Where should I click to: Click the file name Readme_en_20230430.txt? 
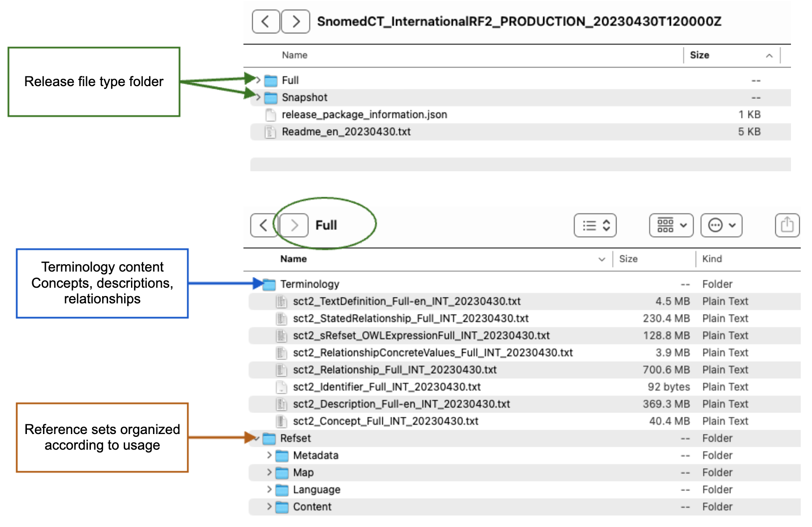pos(346,132)
